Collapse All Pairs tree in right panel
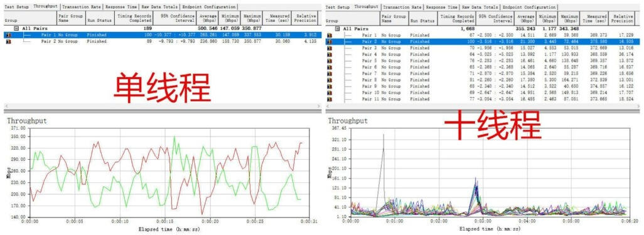 click(x=337, y=29)
